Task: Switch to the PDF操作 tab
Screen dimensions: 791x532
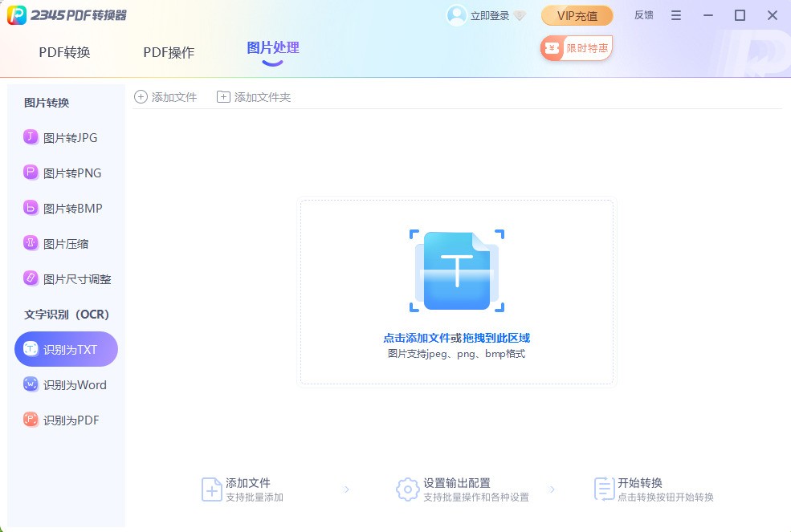Action: [169, 52]
